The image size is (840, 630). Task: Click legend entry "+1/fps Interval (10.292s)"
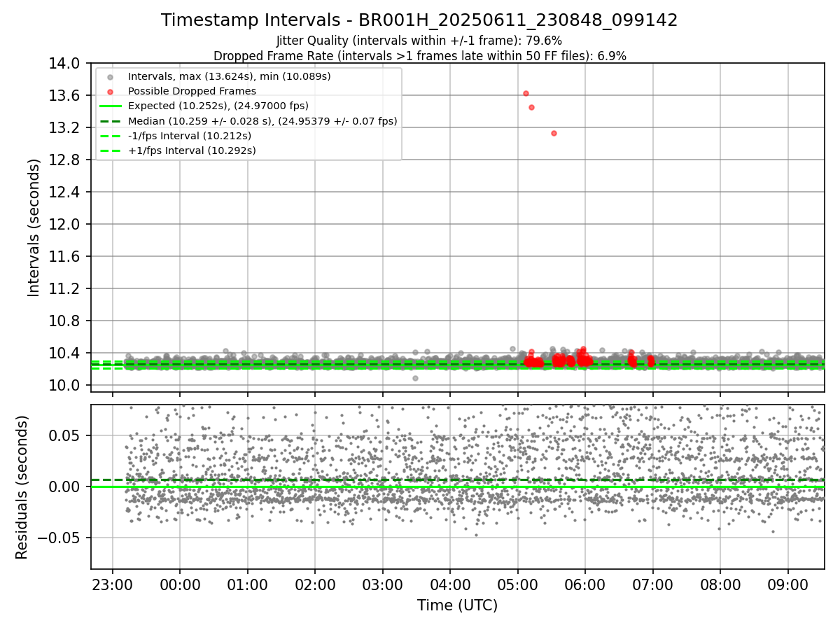tap(192, 150)
